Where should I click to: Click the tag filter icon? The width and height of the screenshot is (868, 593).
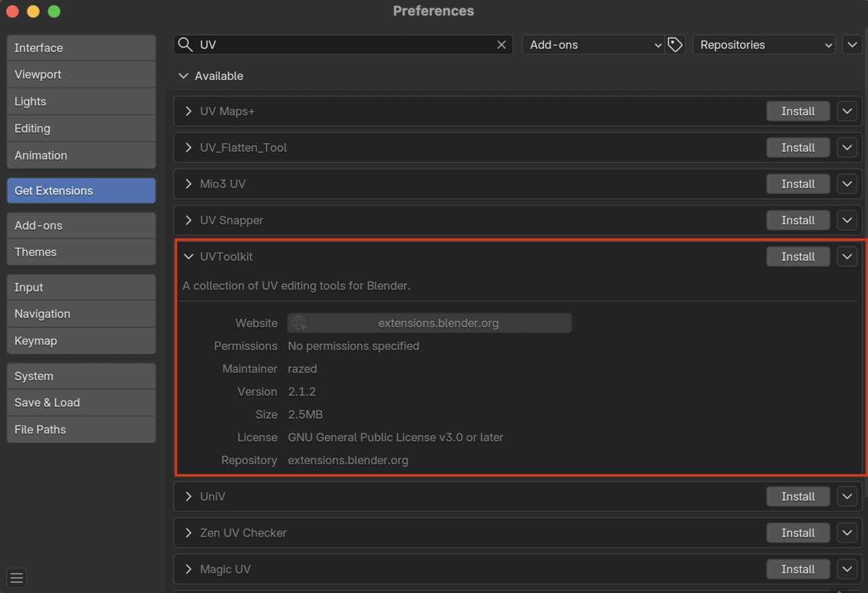pos(675,45)
